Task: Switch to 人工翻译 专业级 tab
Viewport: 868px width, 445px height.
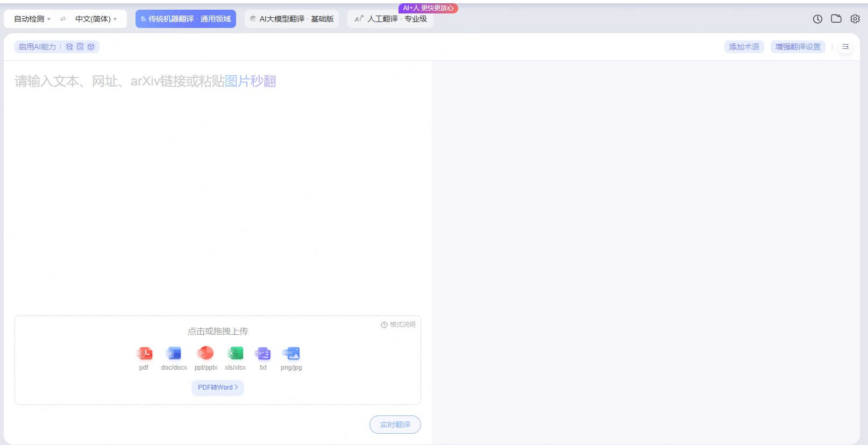Action: (390, 19)
